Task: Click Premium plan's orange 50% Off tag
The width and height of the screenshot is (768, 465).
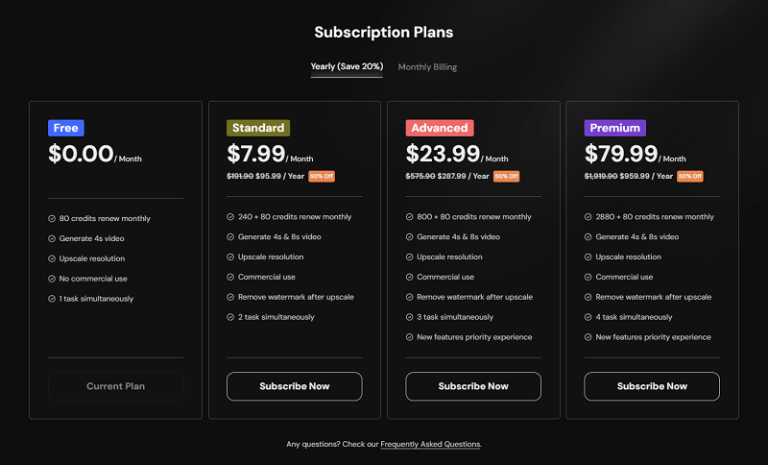Action: (690, 176)
